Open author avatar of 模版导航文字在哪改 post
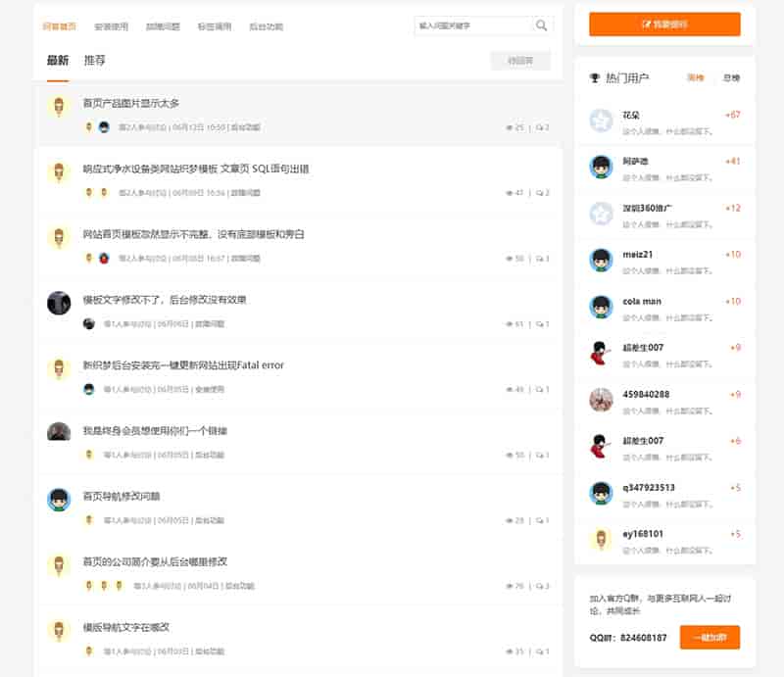 click(x=59, y=631)
